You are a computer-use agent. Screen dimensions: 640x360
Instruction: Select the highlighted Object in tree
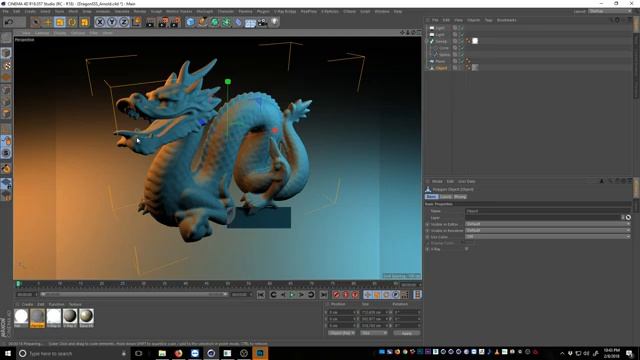click(x=441, y=68)
